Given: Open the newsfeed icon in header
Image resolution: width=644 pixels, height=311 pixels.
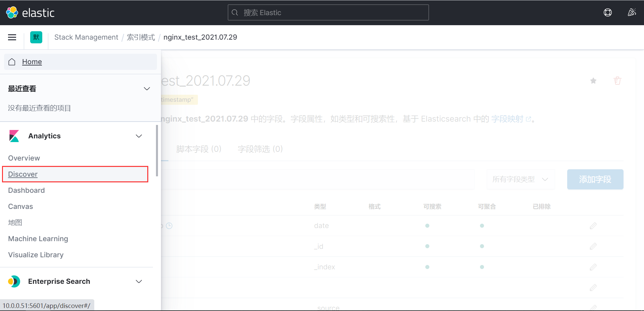Looking at the screenshot, I should [632, 13].
